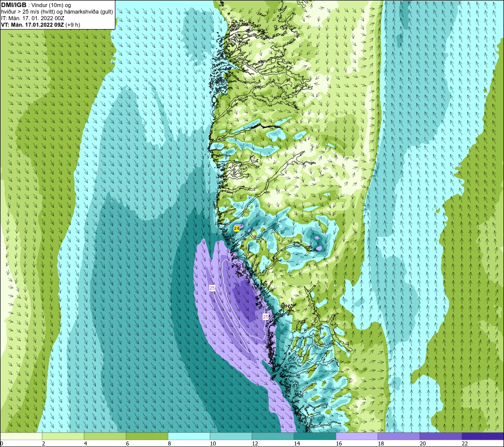Click the scale value 2
Image resolution: width=504 pixels, height=447 pixels.
(43, 443)
